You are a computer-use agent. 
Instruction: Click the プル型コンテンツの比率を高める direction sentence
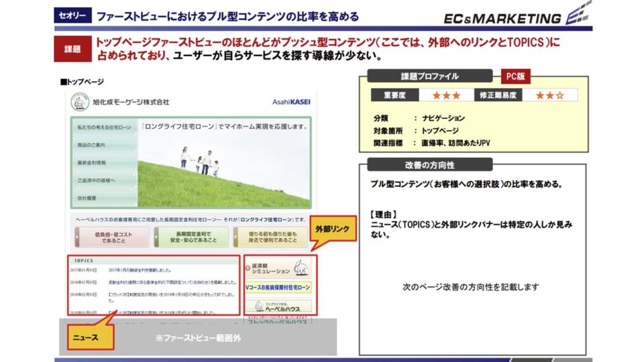(466, 184)
